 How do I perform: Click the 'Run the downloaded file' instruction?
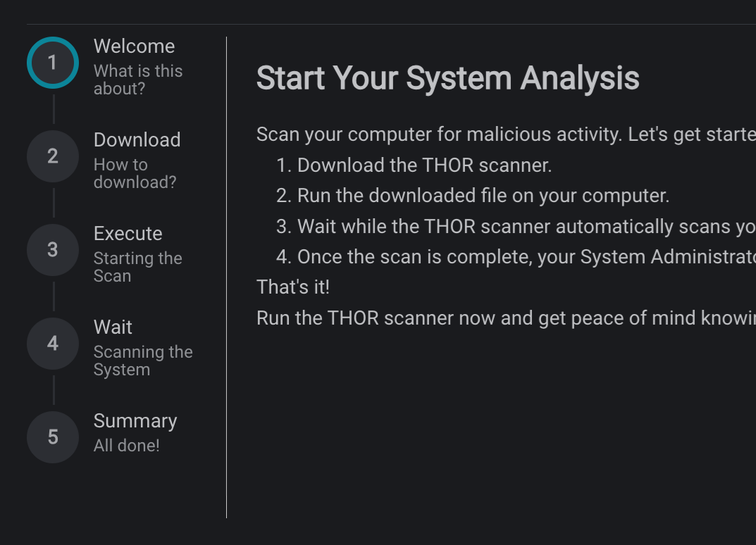[x=483, y=196]
